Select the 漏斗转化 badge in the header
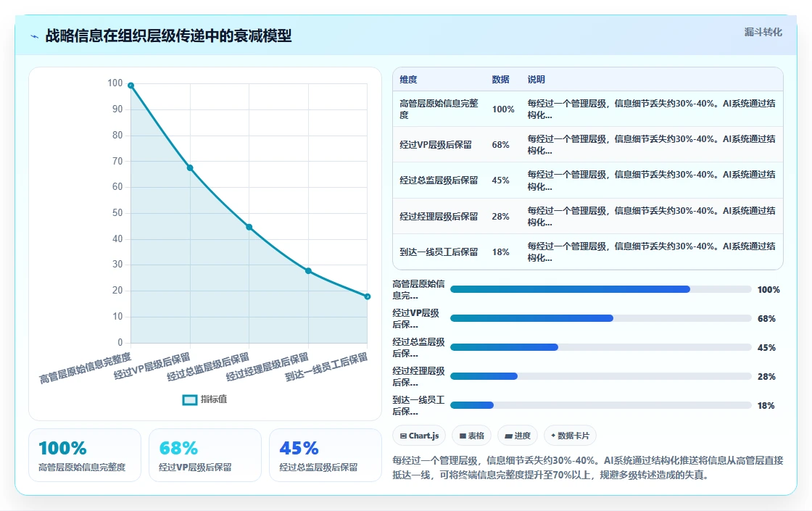812x511 pixels. tap(763, 32)
